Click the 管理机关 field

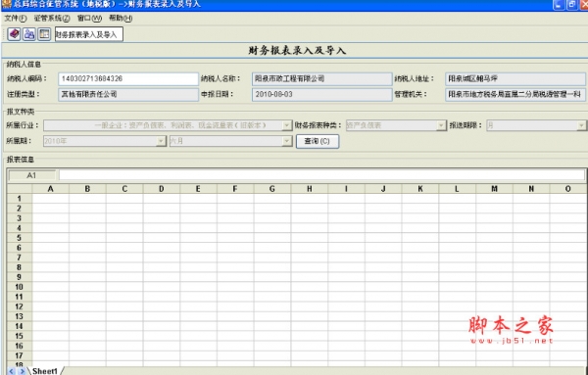coord(515,94)
